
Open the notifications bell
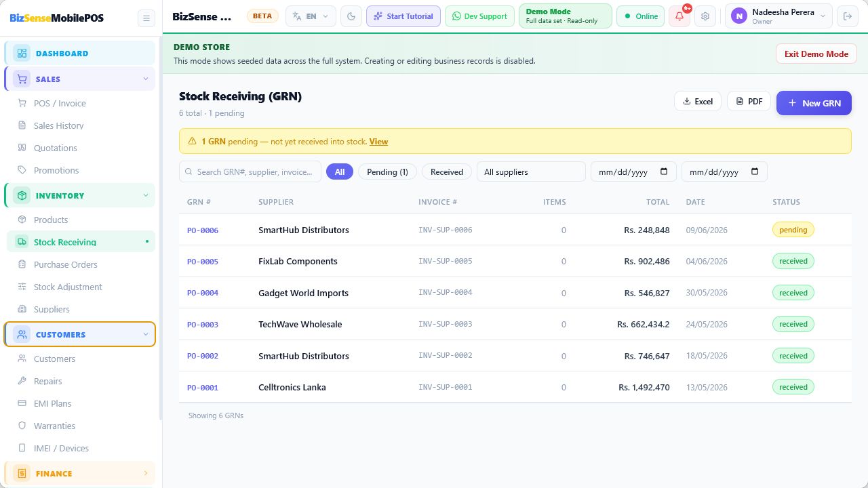(679, 16)
